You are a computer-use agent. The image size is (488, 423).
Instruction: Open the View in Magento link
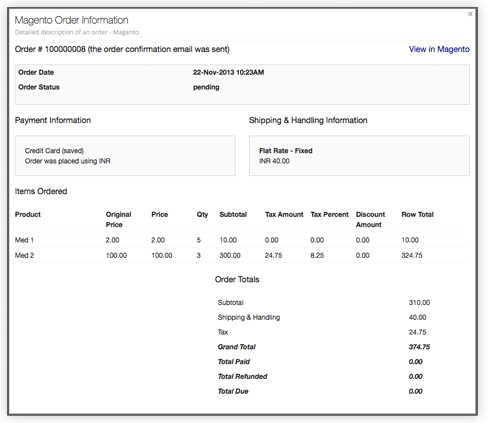click(439, 49)
